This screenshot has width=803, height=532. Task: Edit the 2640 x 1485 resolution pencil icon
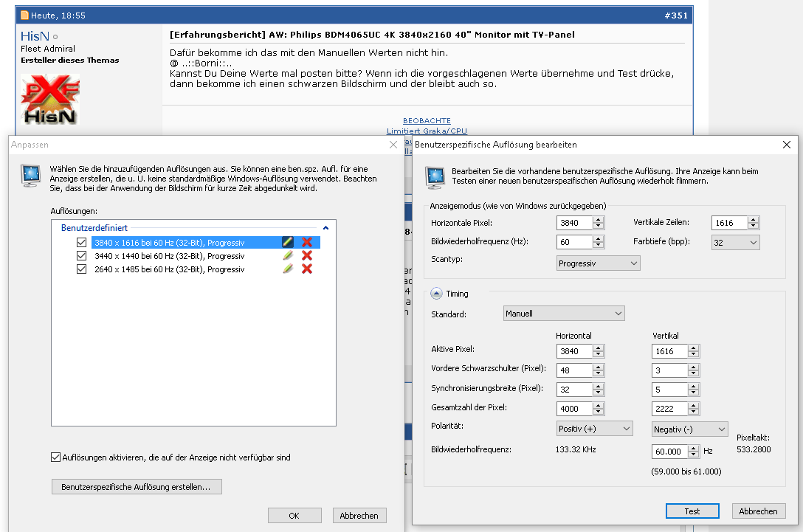288,269
